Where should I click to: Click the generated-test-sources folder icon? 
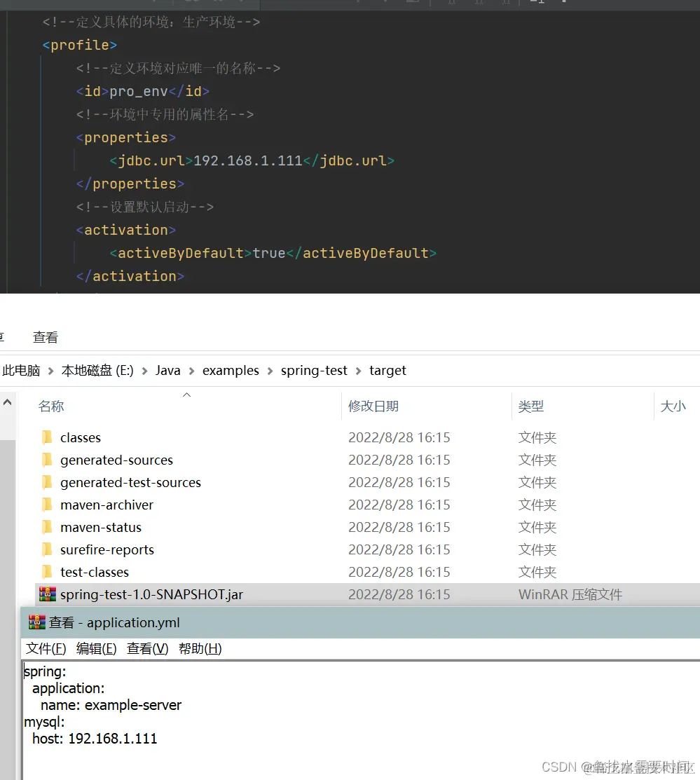pyautogui.click(x=47, y=482)
